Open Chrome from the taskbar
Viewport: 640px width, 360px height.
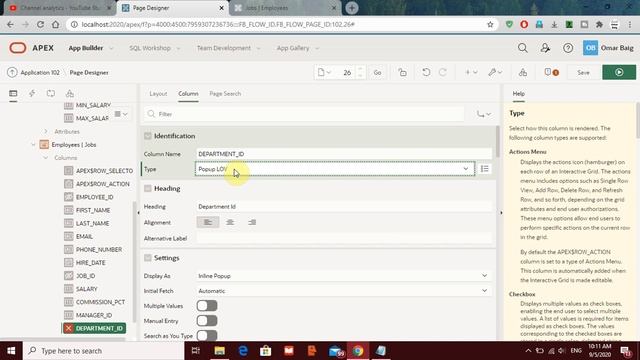tap(358, 351)
